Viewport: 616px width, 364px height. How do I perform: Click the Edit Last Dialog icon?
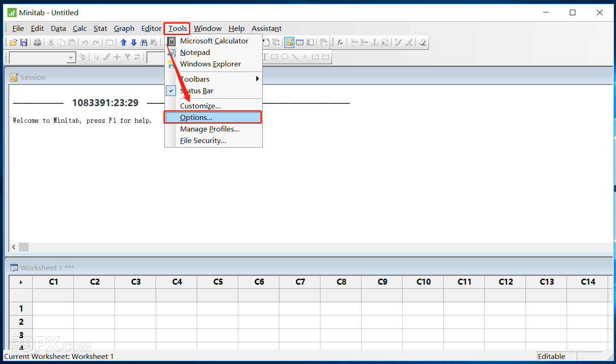pos(109,42)
